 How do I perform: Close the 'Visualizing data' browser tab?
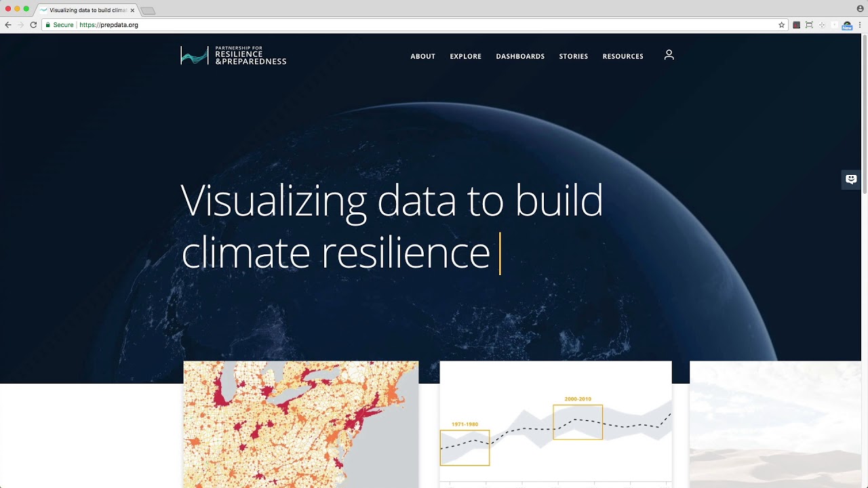132,10
